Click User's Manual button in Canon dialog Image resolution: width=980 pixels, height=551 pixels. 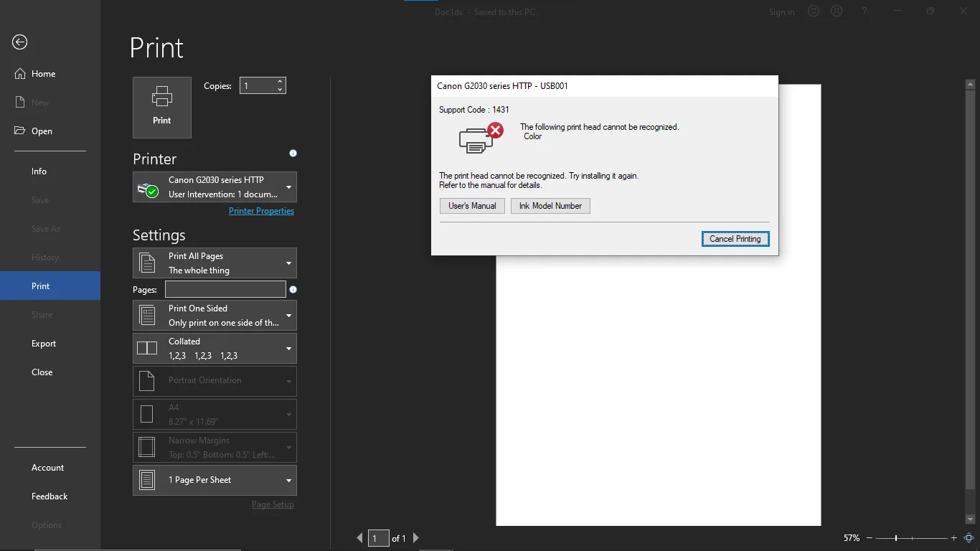tap(472, 206)
